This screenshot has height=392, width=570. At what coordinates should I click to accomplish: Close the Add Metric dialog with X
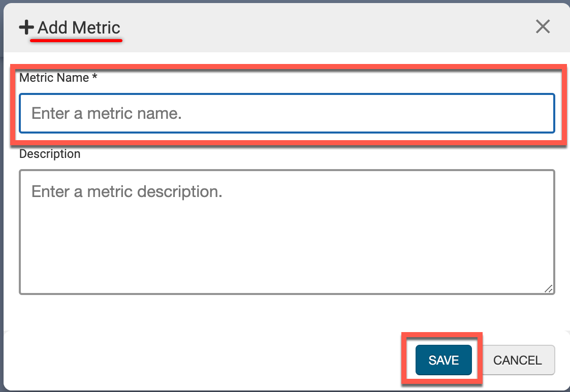point(543,27)
